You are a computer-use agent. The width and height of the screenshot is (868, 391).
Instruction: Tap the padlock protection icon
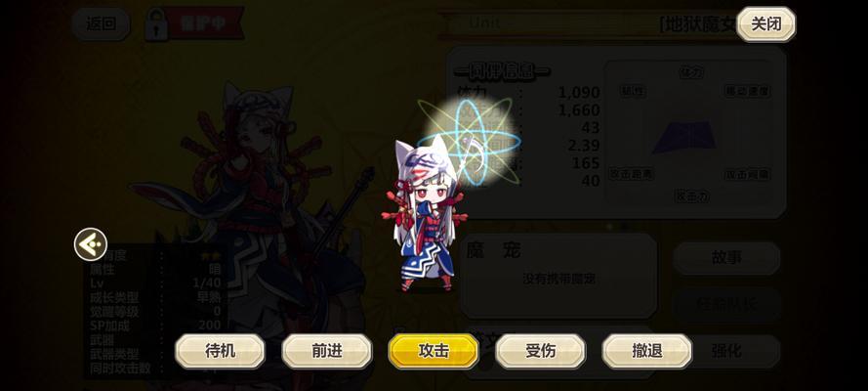(x=155, y=24)
